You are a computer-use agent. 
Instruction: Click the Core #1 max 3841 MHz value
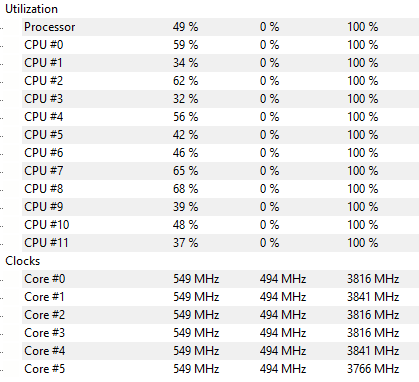tap(373, 297)
